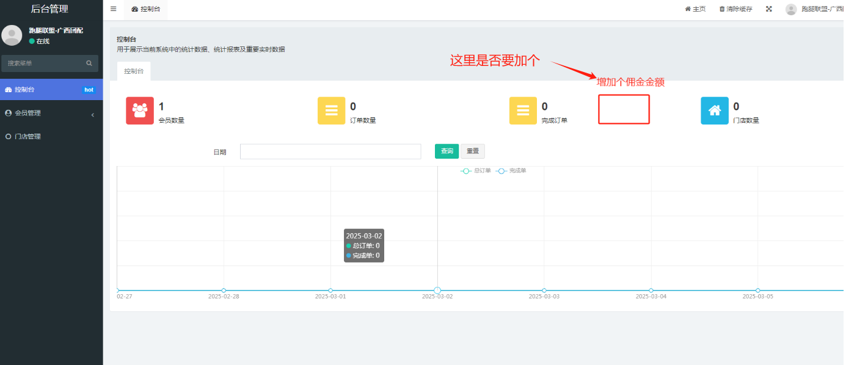Click the sidebar username 跑腿联盟-广西团配

pos(56,30)
